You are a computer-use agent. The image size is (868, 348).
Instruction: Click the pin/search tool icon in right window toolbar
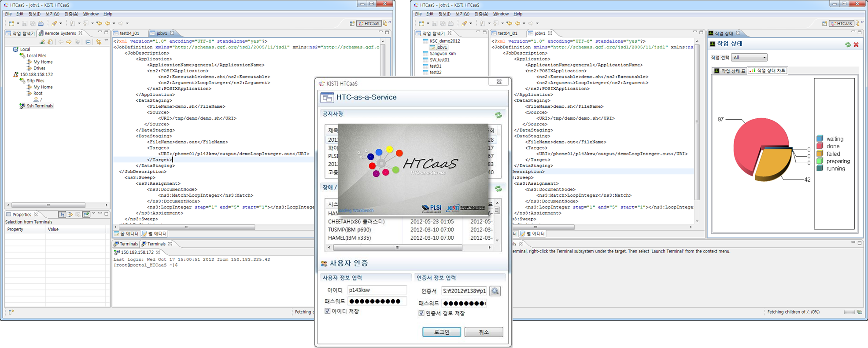464,23
